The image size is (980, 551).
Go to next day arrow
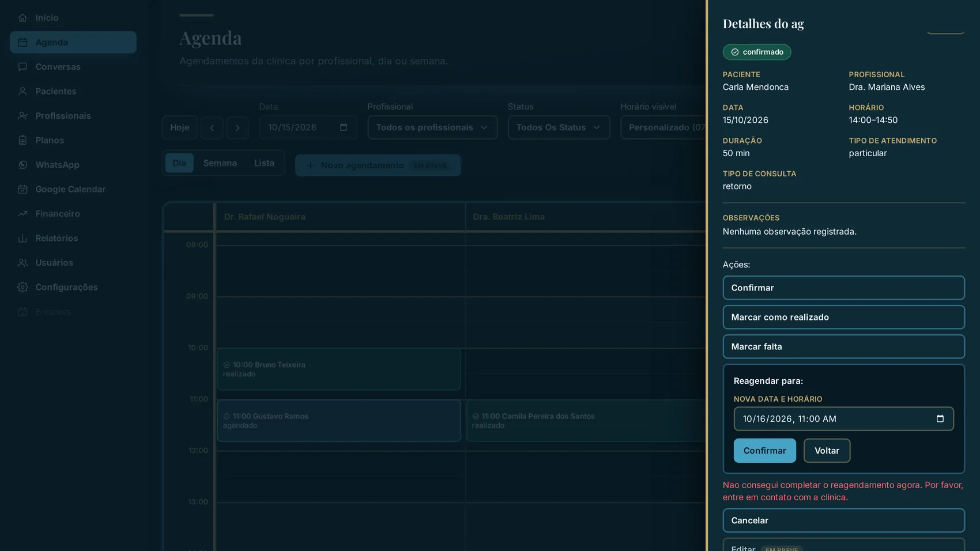click(238, 128)
